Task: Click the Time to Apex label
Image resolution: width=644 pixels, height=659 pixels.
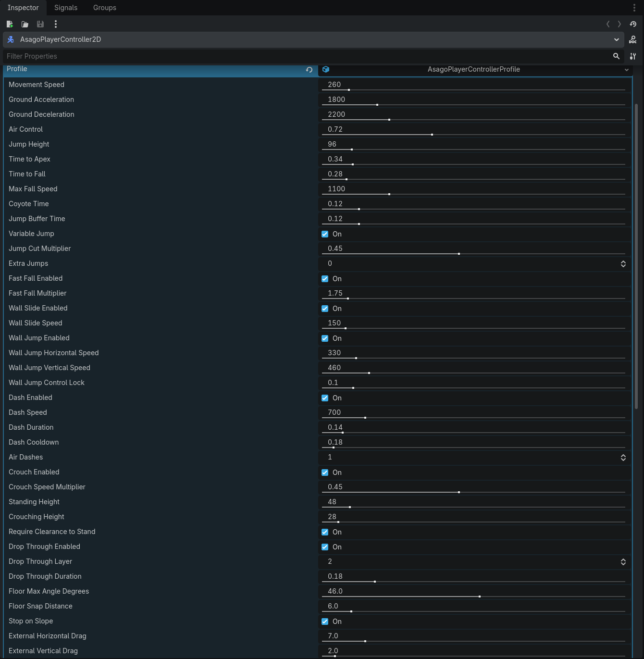Action: pos(29,159)
